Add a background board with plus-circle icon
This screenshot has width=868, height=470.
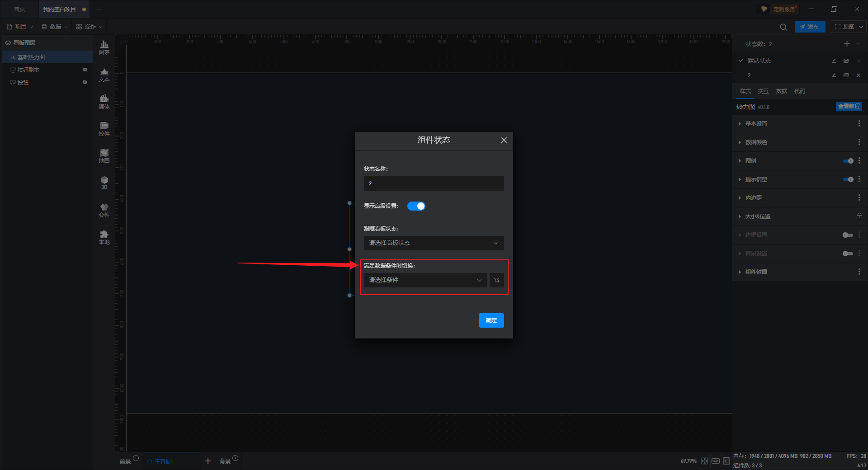click(x=235, y=458)
